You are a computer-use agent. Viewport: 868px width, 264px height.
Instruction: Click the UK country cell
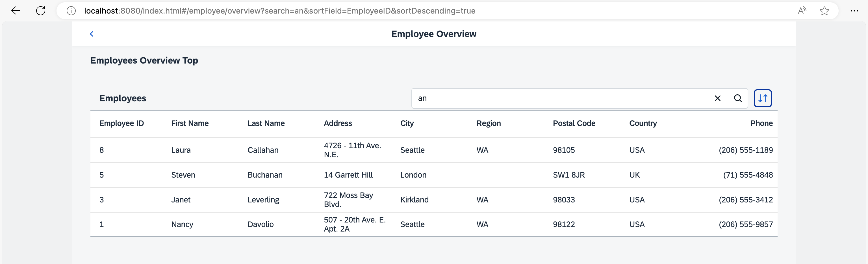coord(635,175)
